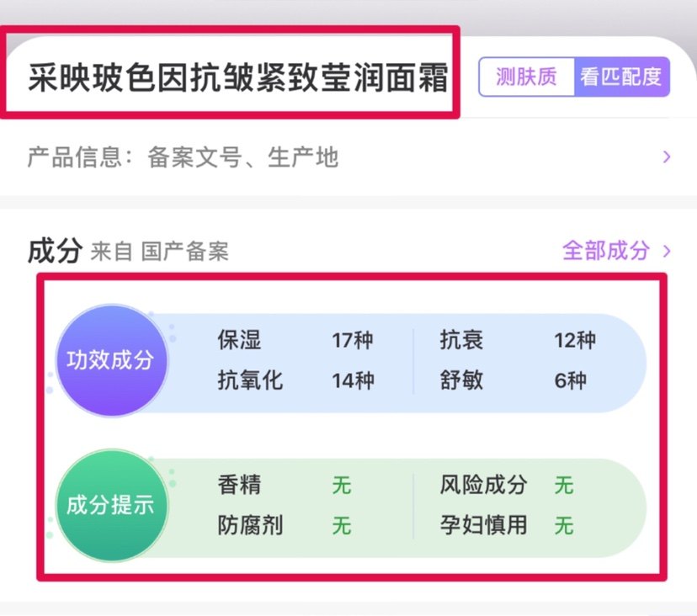This screenshot has width=697, height=616.
Task: Show the 抗衰 12种 ingredients
Action: point(517,340)
